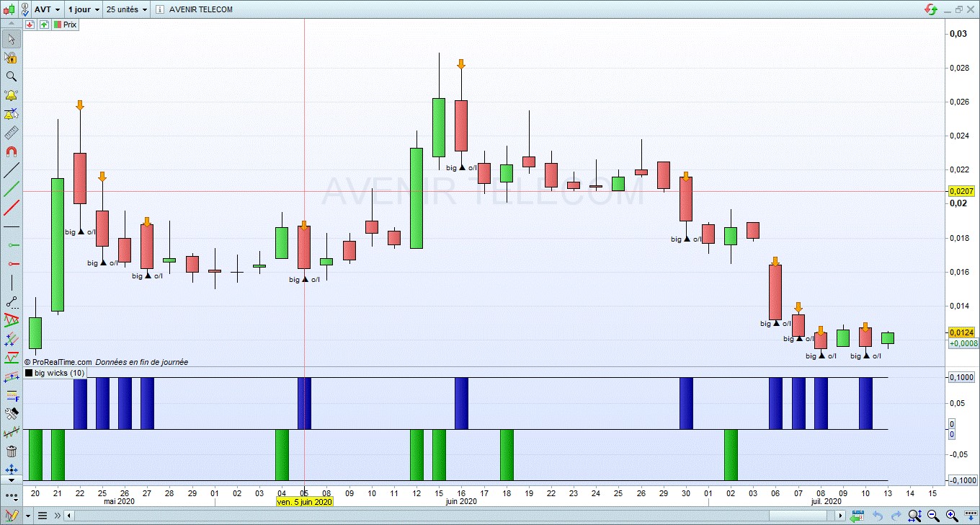Viewport: 980px width, 525px height.
Task: Click the red down-arrow panel button
Action: [30, 25]
